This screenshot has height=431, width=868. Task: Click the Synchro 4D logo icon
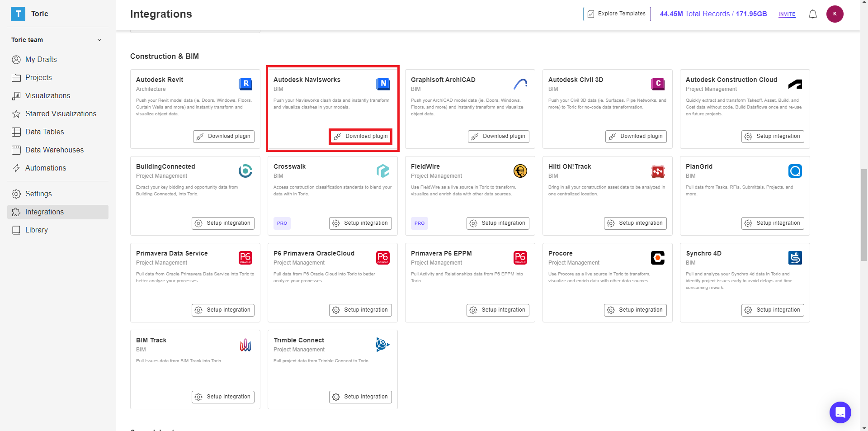795,257
